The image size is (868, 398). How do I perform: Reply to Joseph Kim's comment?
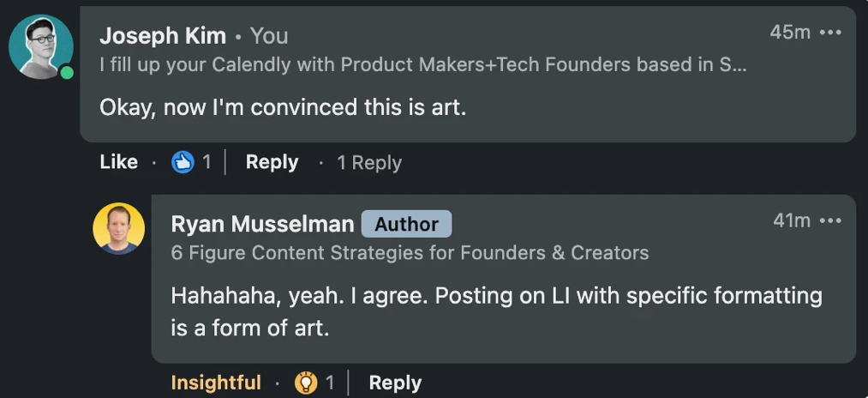[272, 162]
